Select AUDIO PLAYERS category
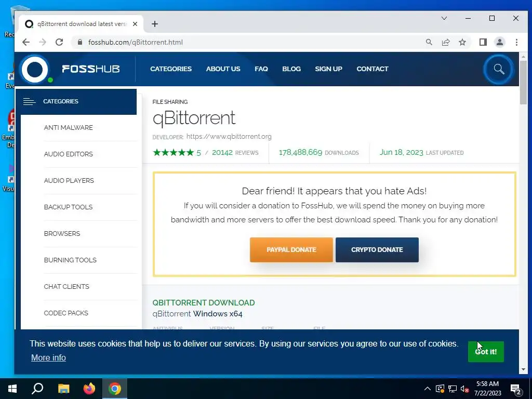This screenshot has height=399, width=532. (69, 180)
